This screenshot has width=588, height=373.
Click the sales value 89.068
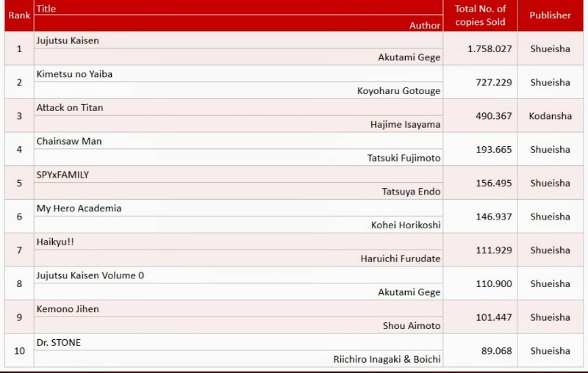click(497, 351)
